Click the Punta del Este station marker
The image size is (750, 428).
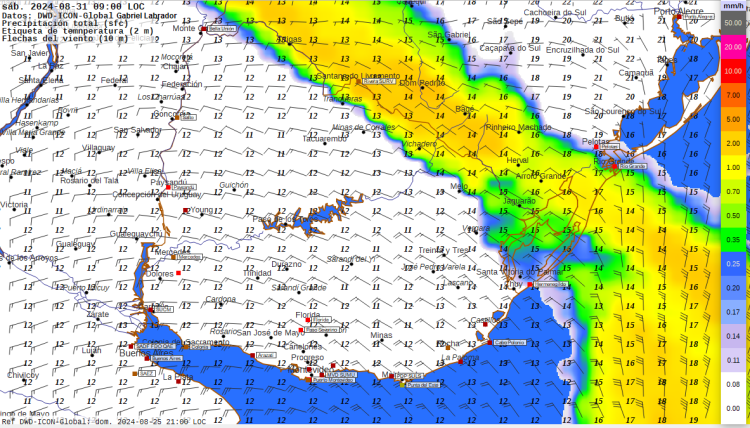point(404,383)
